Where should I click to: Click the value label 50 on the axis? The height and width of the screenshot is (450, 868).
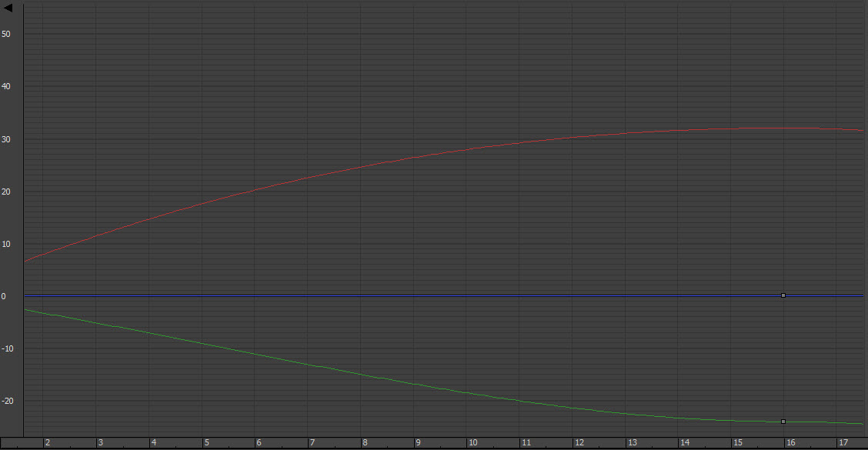click(6, 35)
